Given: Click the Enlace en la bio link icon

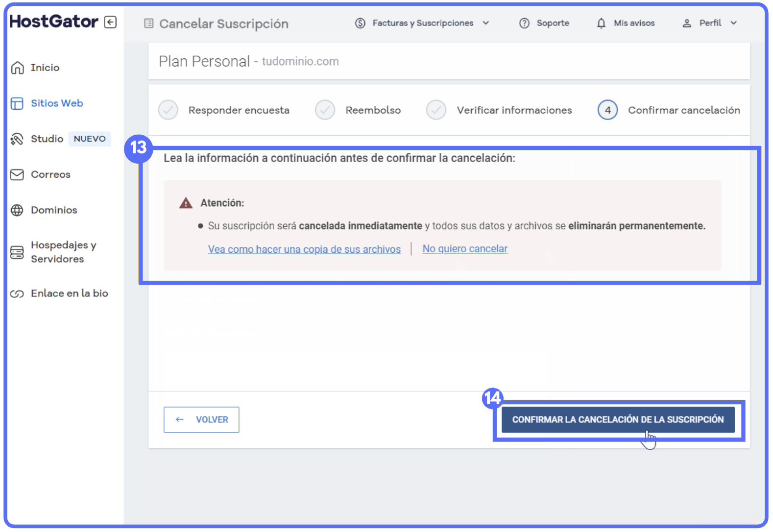Looking at the screenshot, I should (x=17, y=294).
